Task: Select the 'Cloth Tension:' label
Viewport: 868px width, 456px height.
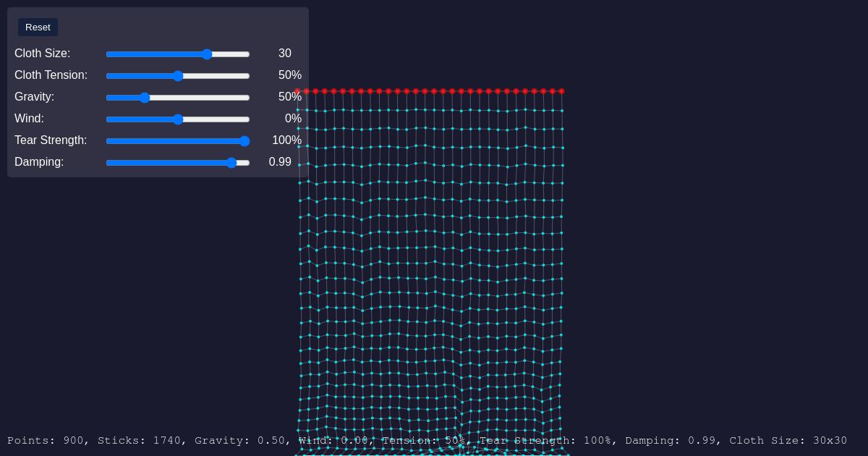Action: click(x=51, y=75)
